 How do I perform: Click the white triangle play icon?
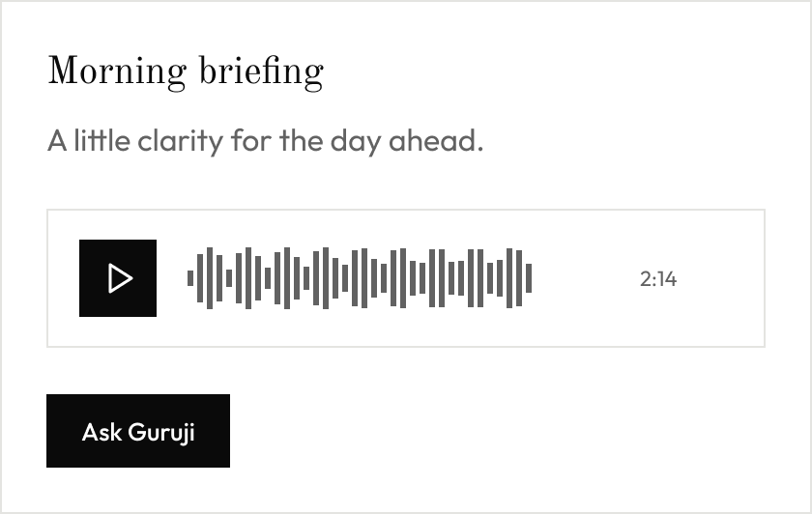(120, 278)
